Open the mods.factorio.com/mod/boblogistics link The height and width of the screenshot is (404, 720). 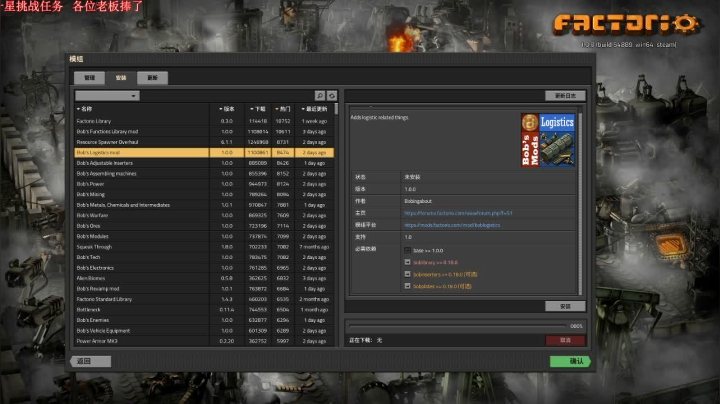452,225
